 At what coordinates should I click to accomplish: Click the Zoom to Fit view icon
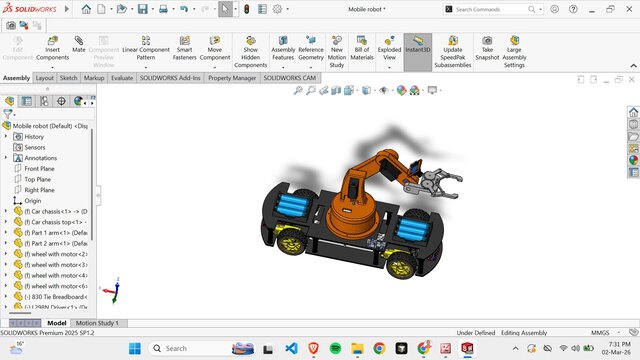pos(298,90)
